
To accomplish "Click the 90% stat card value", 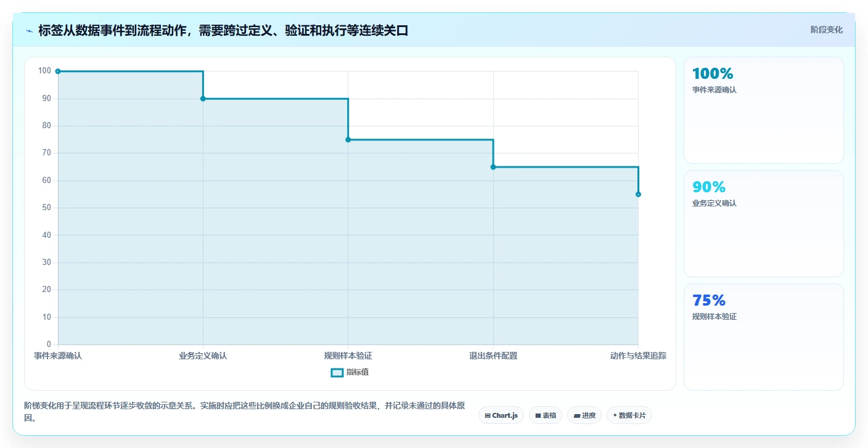I will 709,187.
